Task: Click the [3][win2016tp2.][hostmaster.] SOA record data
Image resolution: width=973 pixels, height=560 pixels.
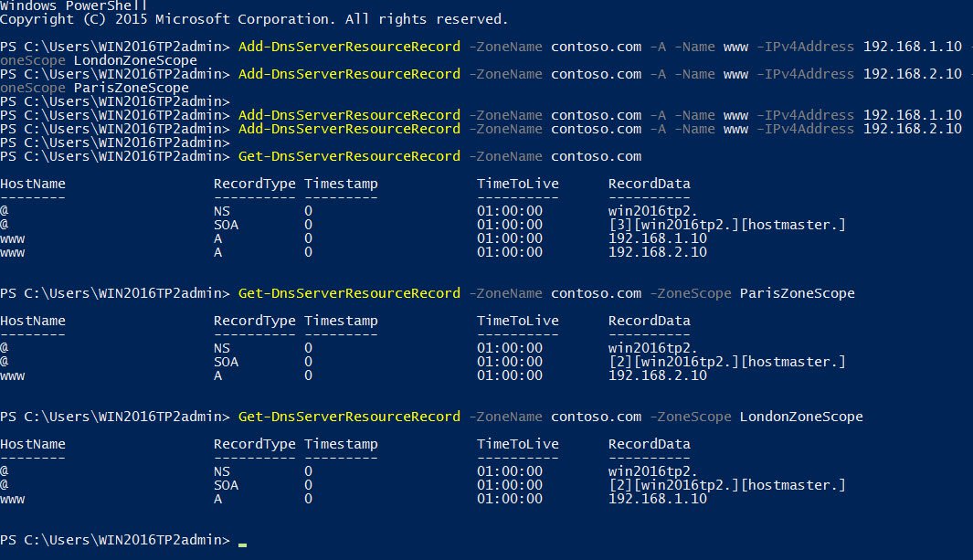Action: (x=726, y=225)
